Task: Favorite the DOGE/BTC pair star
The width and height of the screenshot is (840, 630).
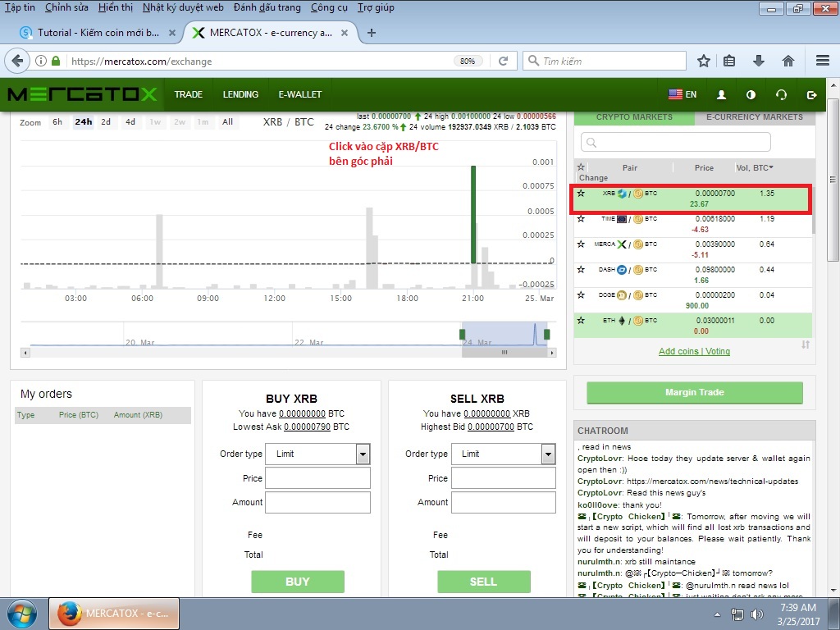Action: click(581, 294)
